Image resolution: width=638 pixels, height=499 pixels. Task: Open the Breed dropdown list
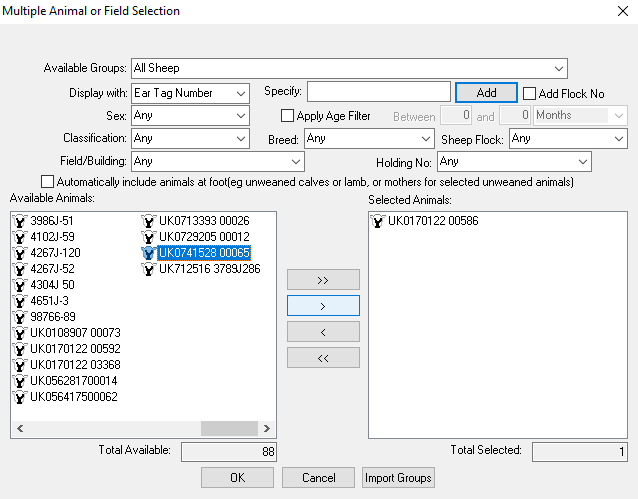click(368, 139)
